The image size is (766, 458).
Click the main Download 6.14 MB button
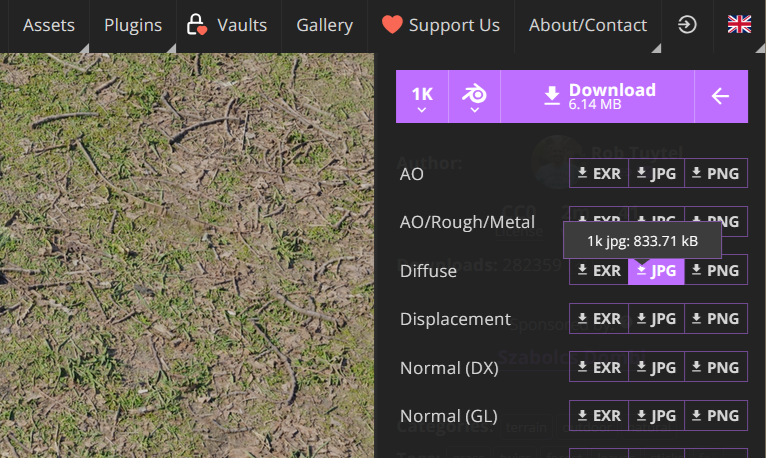tap(597, 96)
